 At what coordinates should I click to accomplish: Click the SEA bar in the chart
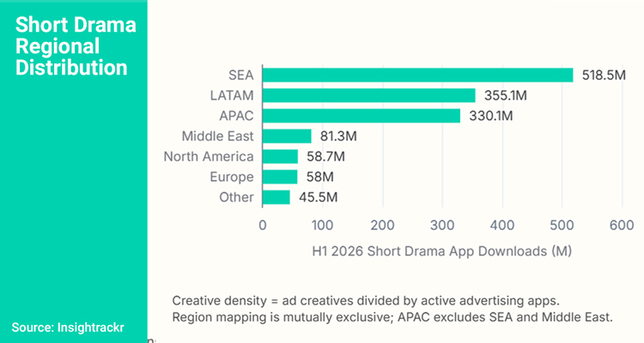(417, 75)
